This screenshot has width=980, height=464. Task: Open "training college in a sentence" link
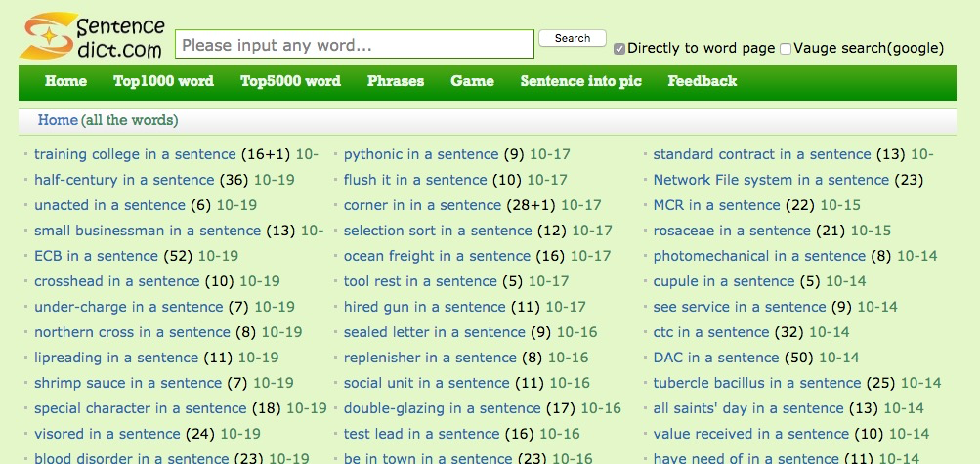coord(135,154)
